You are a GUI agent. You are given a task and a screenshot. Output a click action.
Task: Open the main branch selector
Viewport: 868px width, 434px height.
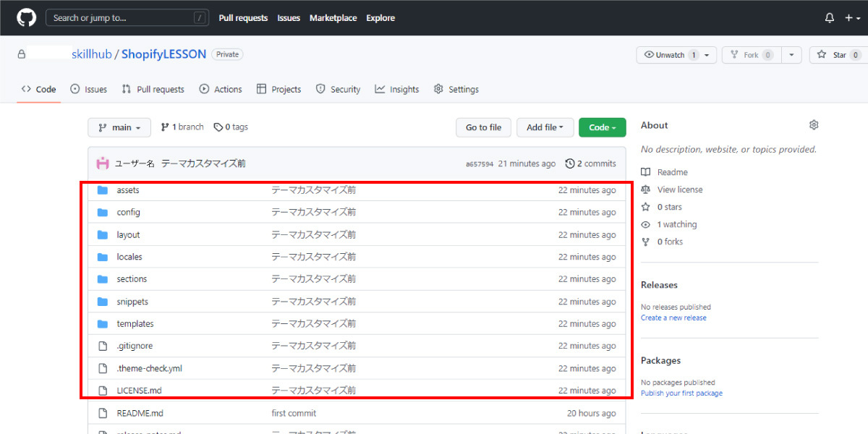(x=119, y=127)
